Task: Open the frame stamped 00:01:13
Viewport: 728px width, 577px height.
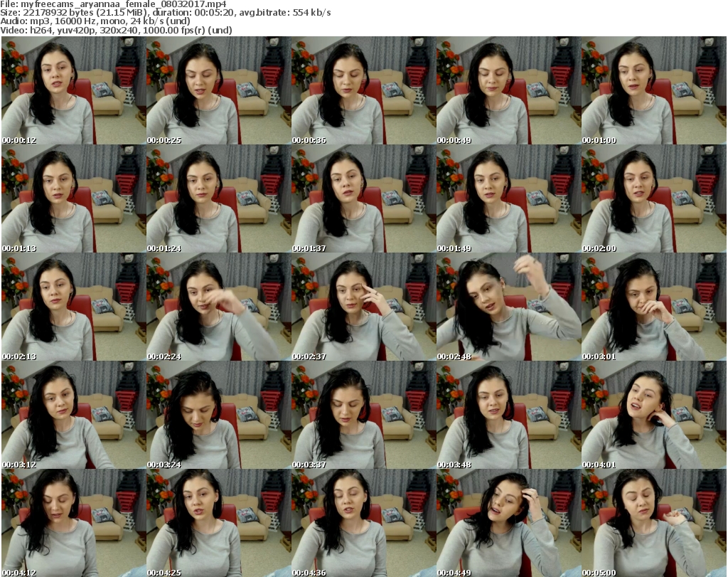Action: pos(73,198)
